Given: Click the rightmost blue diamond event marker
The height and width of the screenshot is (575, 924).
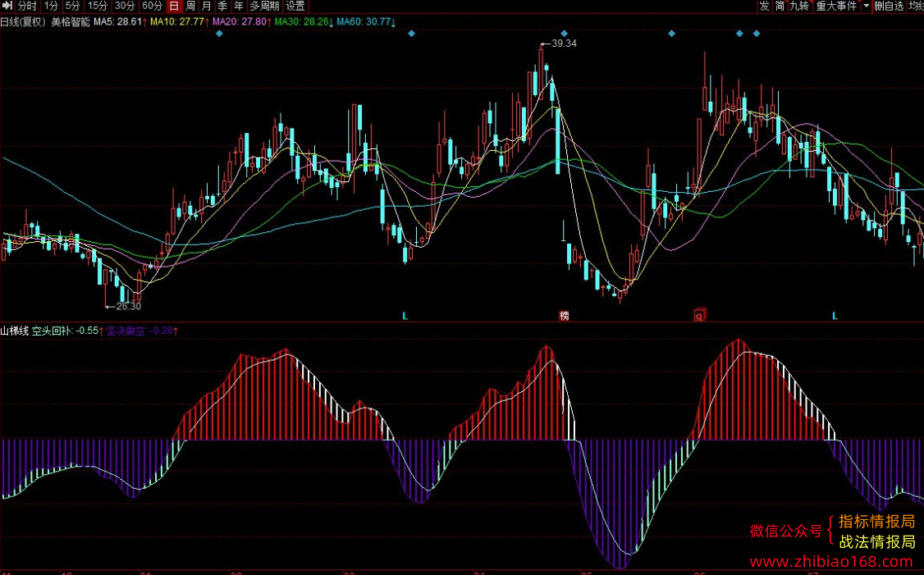Looking at the screenshot, I should (x=757, y=34).
